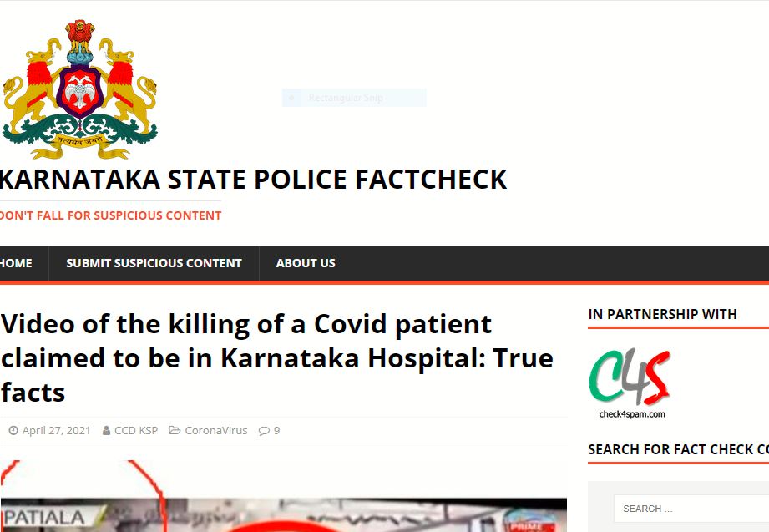
Task: Open the CoronaVirus category link
Action: (215, 431)
